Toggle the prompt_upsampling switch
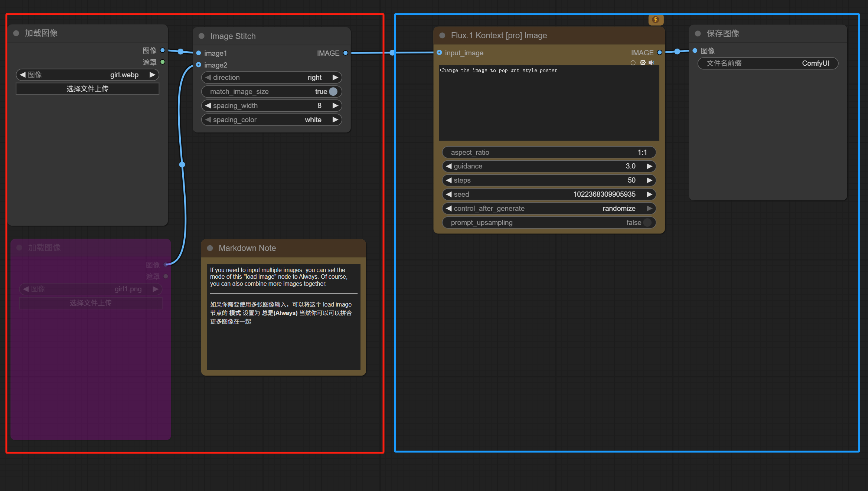This screenshot has width=868, height=491. coord(647,223)
